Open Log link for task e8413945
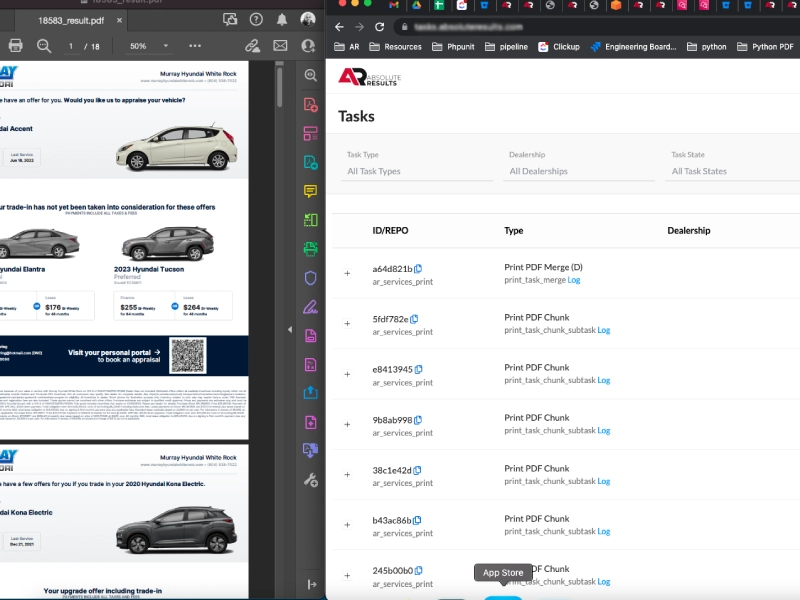Screen dimensions: 800x600 tap(604, 380)
